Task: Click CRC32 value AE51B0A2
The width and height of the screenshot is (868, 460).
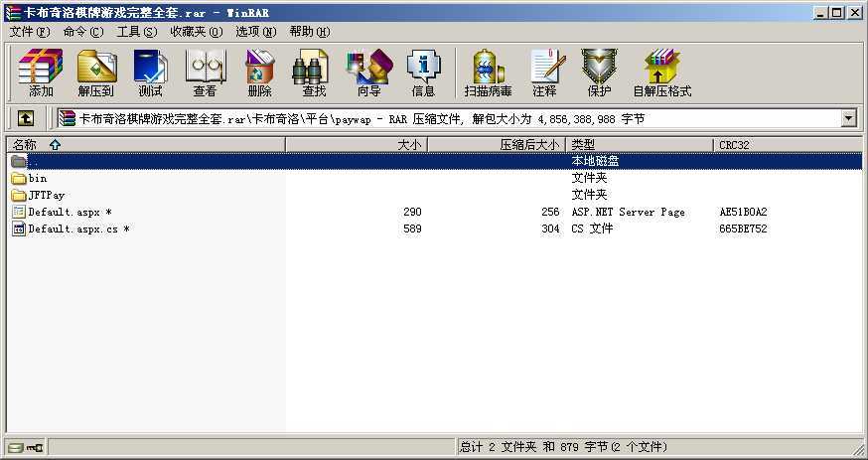Action: [x=744, y=212]
